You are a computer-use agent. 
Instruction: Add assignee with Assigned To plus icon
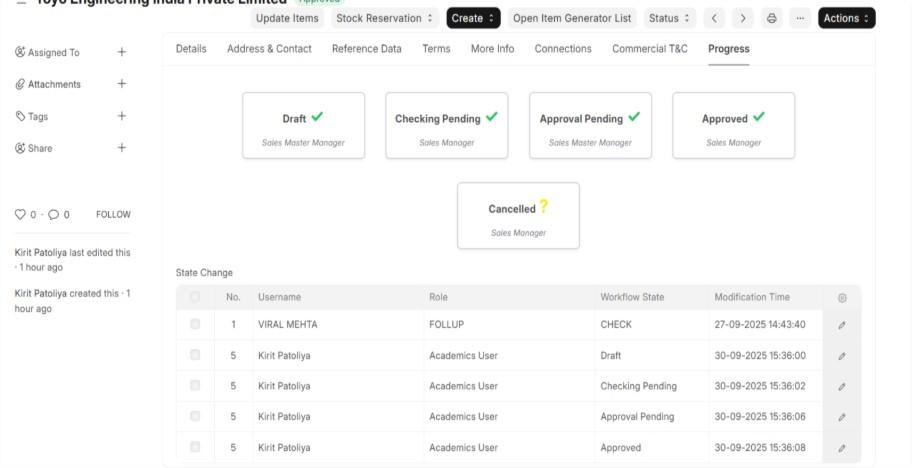122,52
